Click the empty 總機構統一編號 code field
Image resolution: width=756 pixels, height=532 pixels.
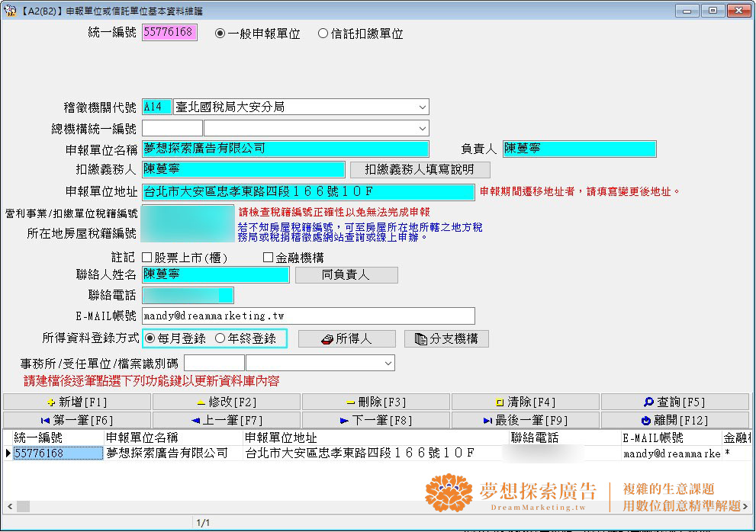click(x=172, y=129)
